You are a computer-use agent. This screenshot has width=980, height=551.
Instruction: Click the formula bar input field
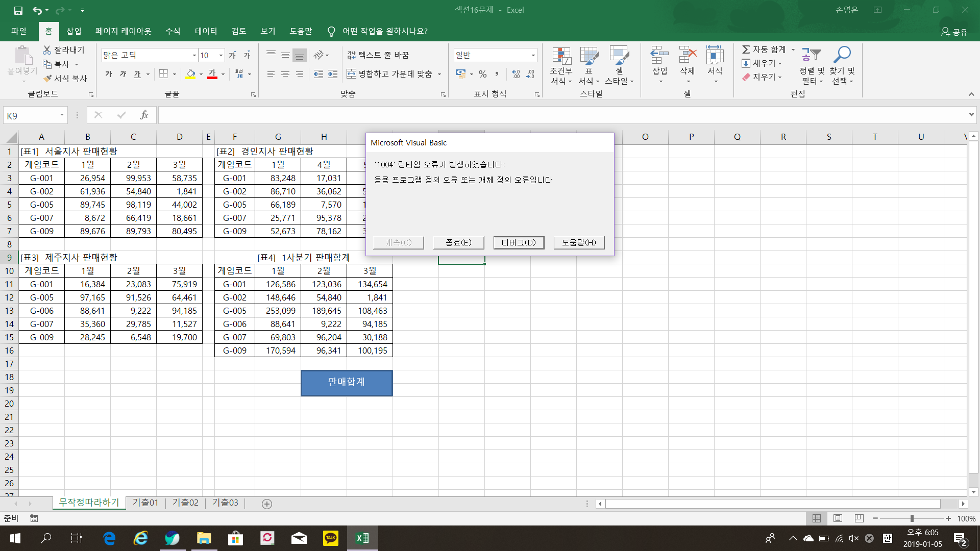(561, 115)
